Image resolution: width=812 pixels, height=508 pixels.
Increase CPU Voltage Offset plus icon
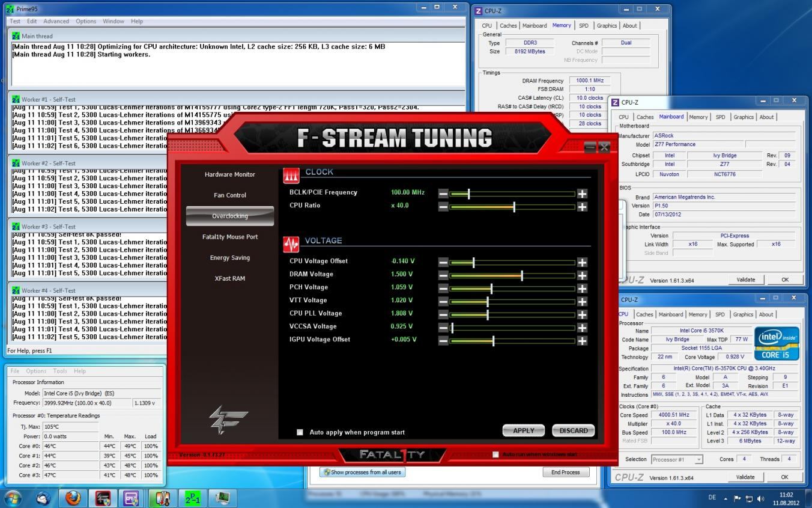coord(582,262)
